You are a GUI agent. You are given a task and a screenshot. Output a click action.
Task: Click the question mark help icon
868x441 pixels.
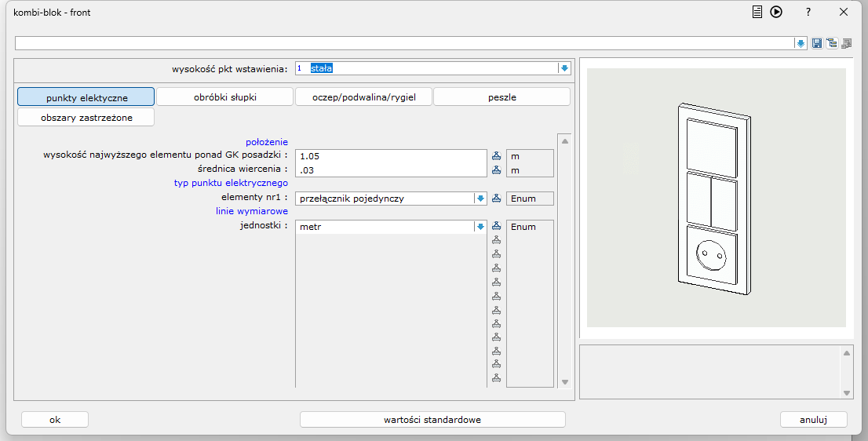coord(808,12)
